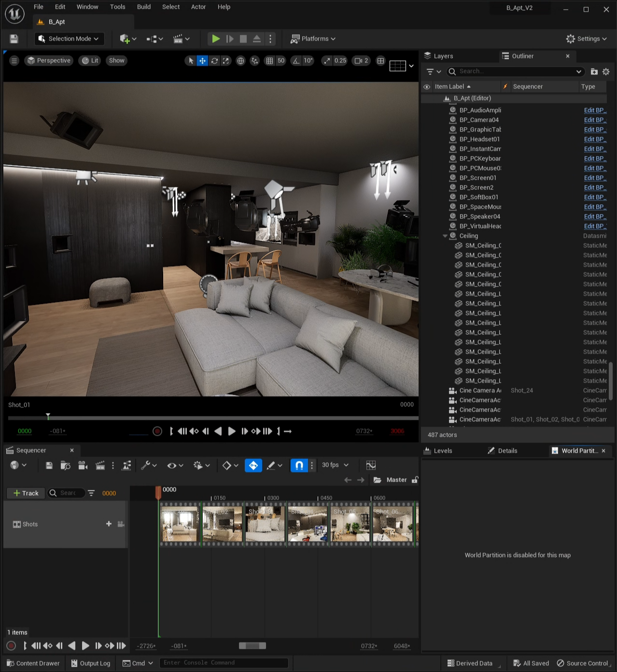Open the Selection Mode dropdown

pyautogui.click(x=69, y=39)
